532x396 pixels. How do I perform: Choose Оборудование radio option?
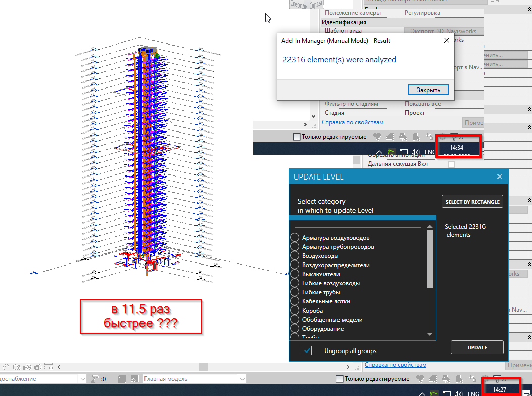(x=295, y=328)
